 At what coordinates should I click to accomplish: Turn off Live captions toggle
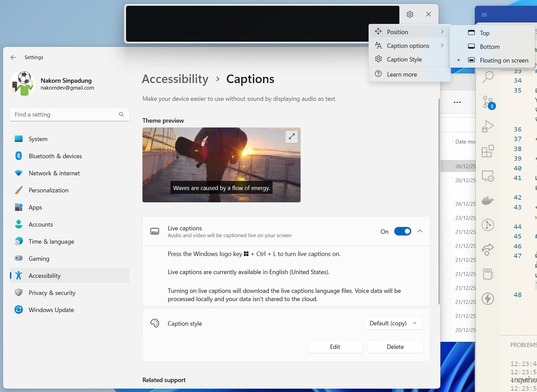point(403,231)
